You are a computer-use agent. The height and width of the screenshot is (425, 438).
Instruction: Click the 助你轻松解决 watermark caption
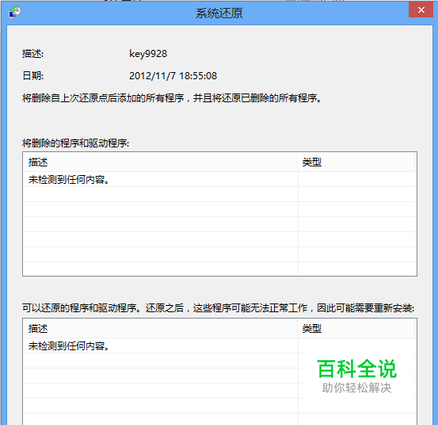(x=357, y=388)
